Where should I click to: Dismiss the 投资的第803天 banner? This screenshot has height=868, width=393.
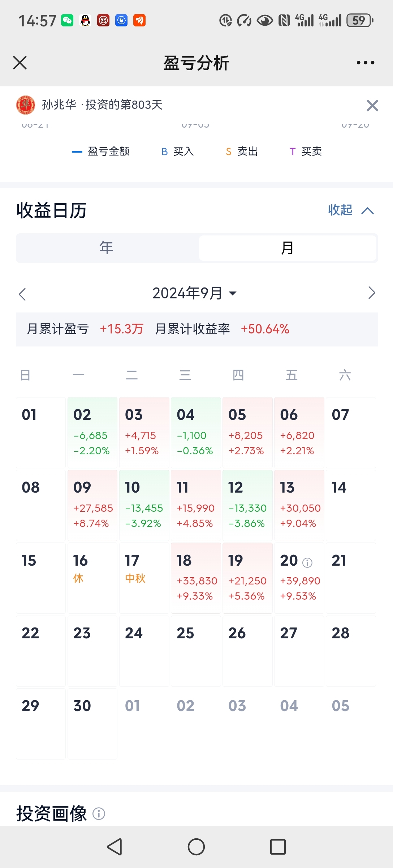tap(372, 105)
